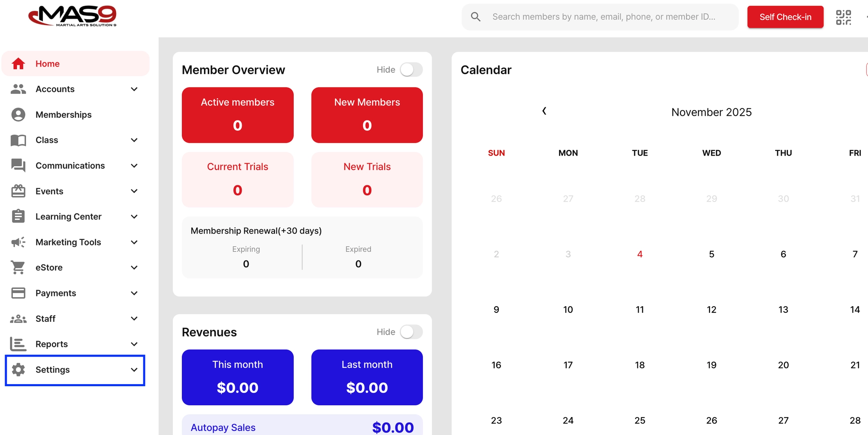
Task: Click the Expired memberships count
Action: pos(359,264)
